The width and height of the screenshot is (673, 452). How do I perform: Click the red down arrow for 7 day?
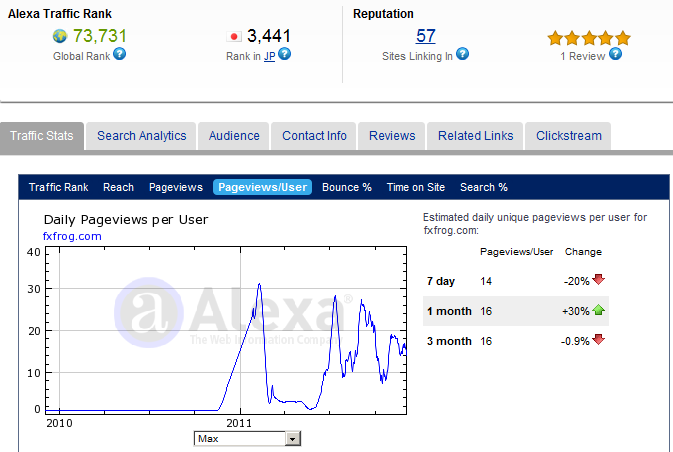599,282
